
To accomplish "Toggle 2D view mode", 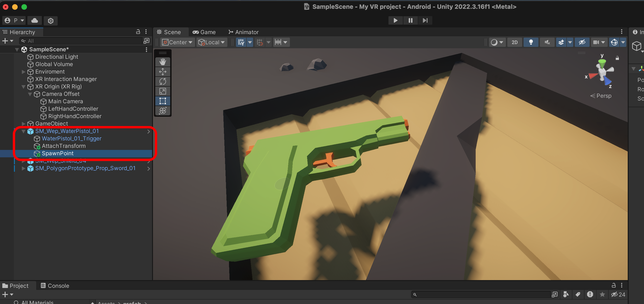I will pos(514,42).
